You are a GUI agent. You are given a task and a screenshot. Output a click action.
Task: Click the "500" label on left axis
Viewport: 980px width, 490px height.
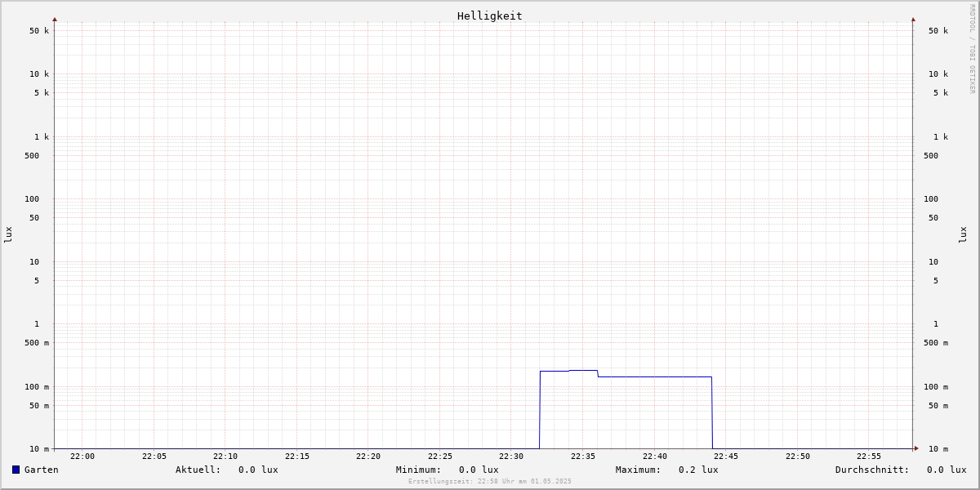point(32,156)
